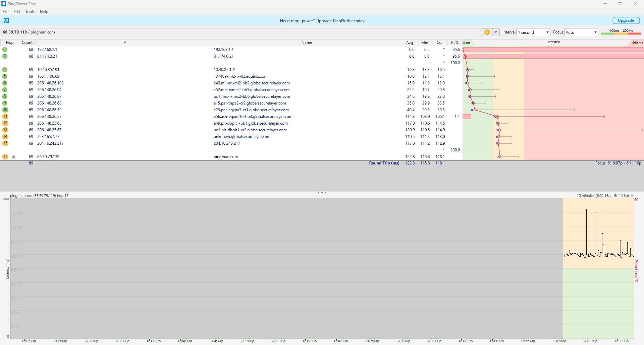Viewport: 644px width, 345px height.
Task: Click the PingPlotter logo icon in banner
Action: 6,20
